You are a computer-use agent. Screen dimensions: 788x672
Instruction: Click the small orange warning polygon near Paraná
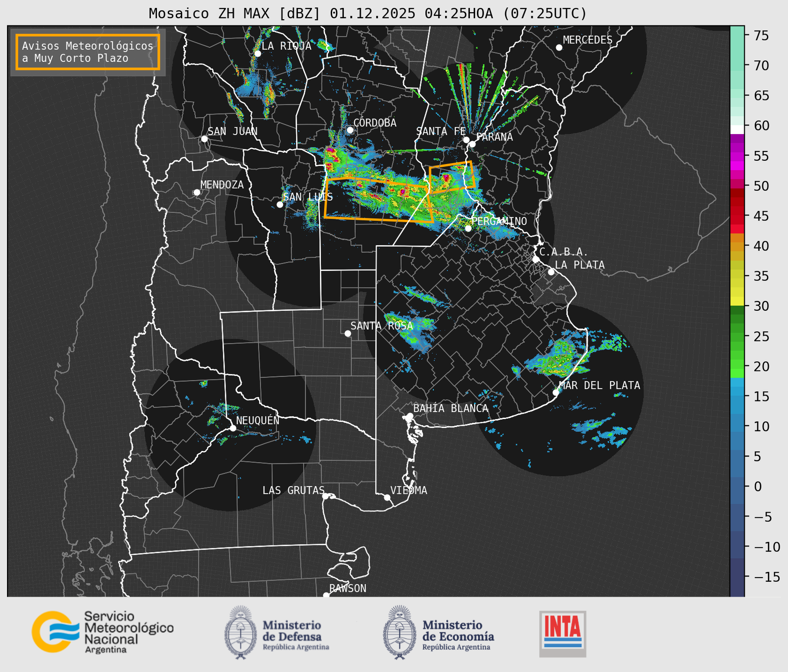(452, 177)
